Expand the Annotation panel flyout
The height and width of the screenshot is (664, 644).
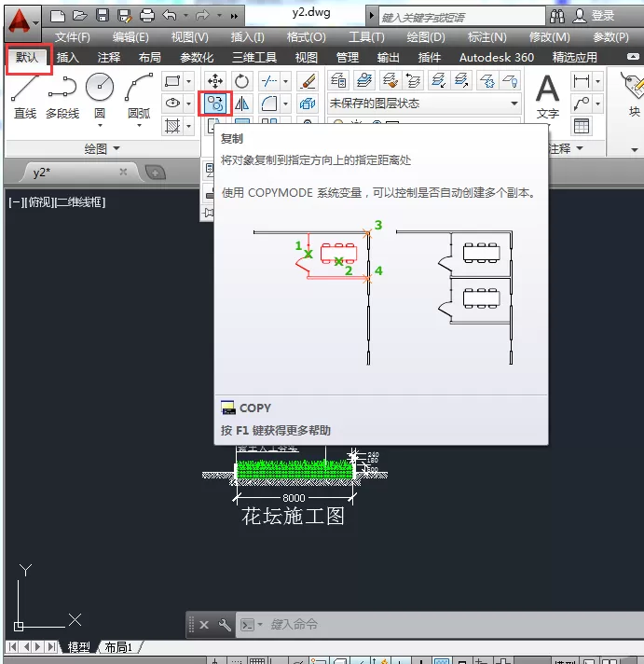tap(566, 148)
